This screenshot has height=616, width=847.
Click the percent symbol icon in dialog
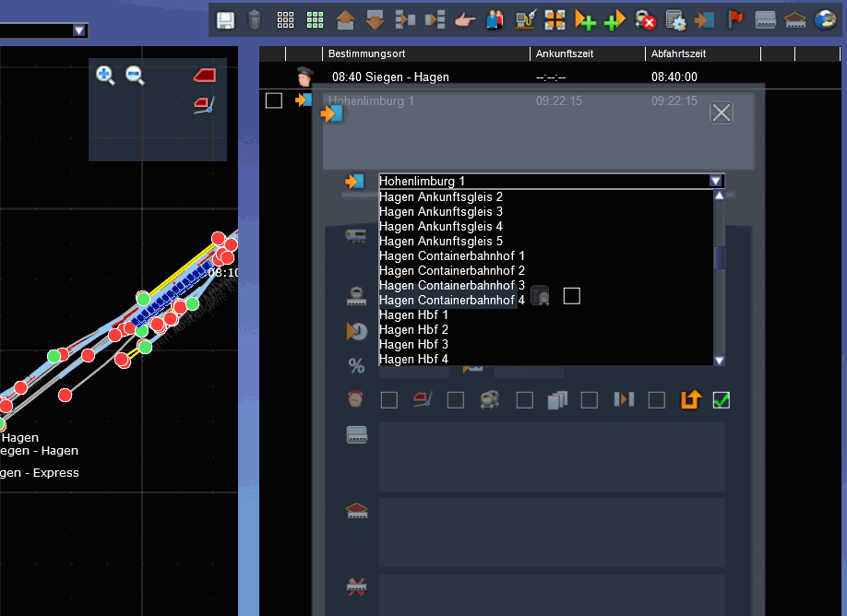[356, 366]
